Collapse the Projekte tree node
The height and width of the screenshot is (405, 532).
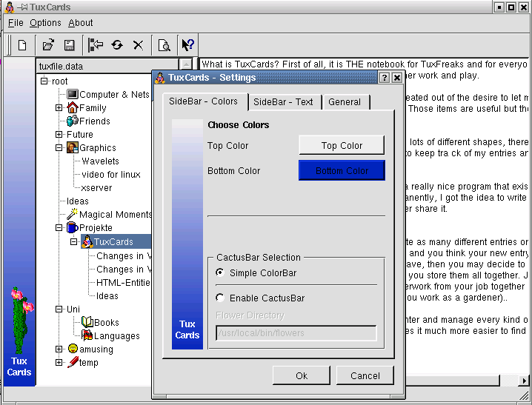(59, 227)
